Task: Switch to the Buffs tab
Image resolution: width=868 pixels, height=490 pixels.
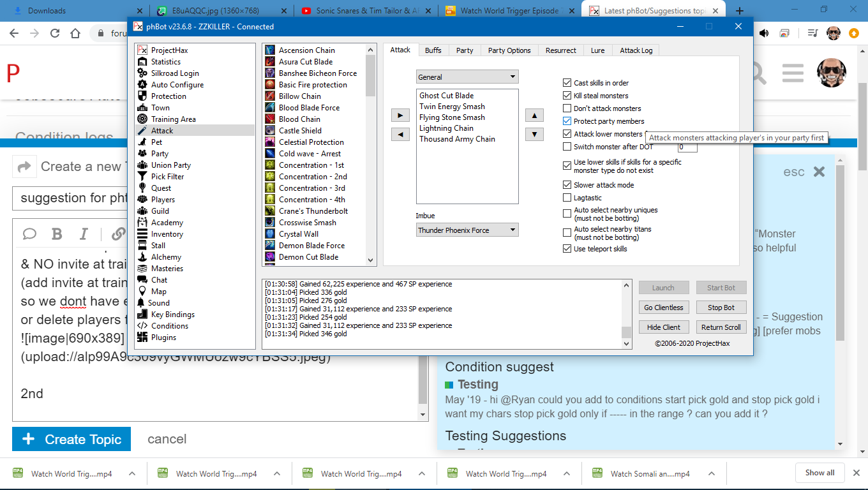Action: pos(433,50)
